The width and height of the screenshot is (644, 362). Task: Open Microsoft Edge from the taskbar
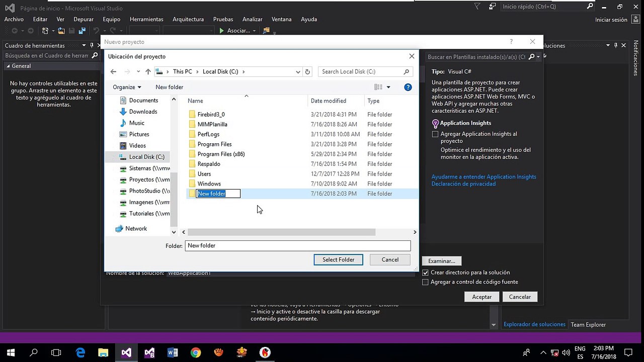(80, 352)
